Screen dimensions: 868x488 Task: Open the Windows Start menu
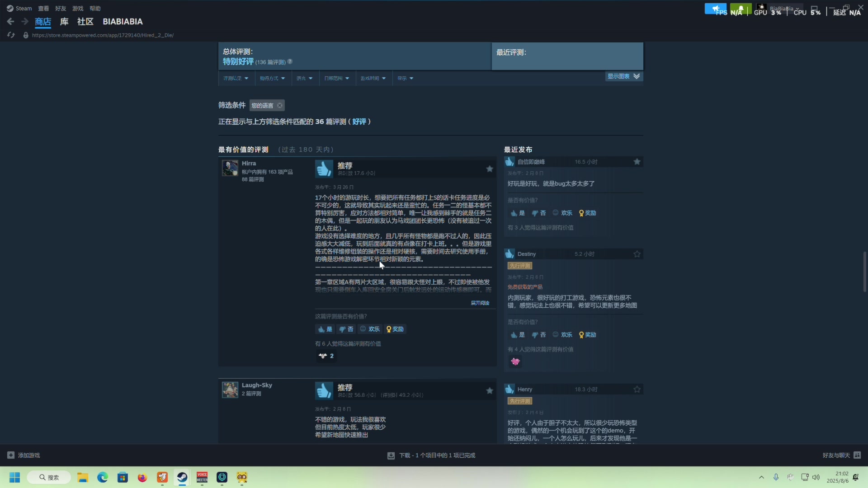[14, 477]
